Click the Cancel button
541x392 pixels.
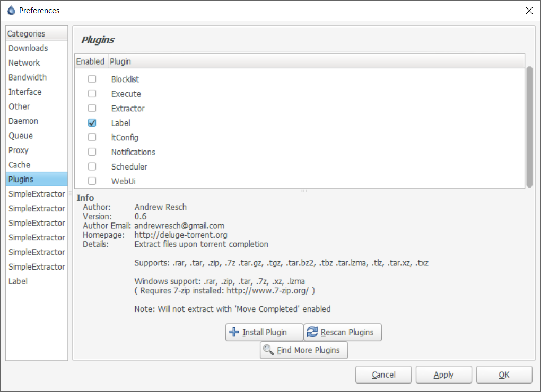[383, 375]
